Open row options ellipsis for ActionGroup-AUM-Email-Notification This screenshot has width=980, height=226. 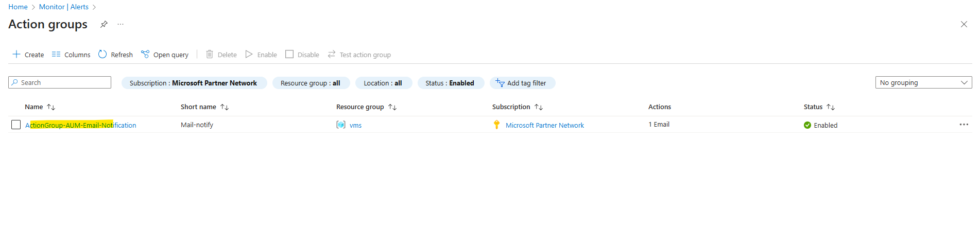(964, 125)
